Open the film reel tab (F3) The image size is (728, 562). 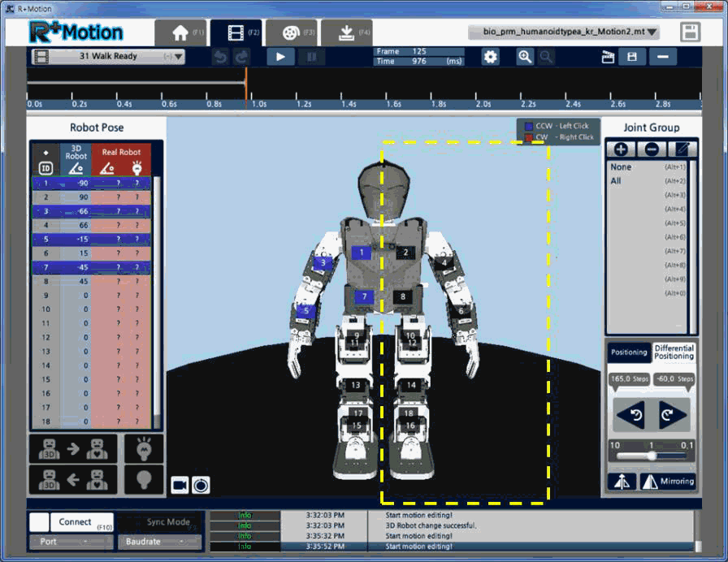click(x=292, y=32)
